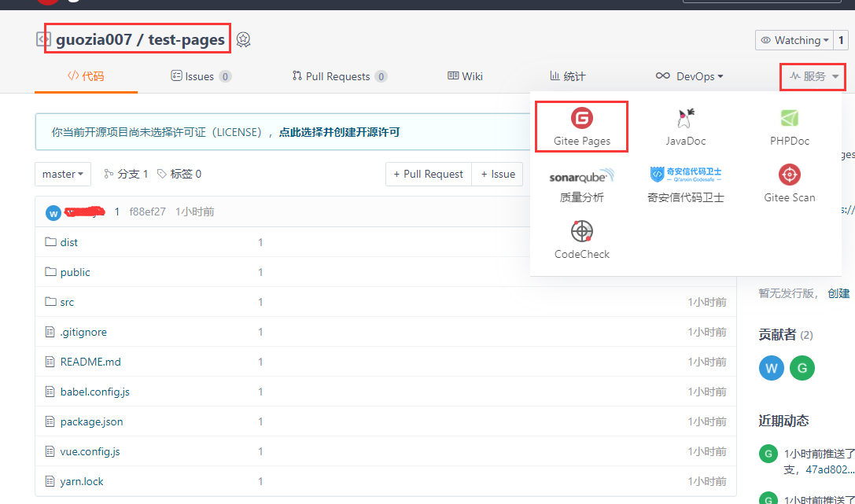
Task: Open the vue.config.js file
Action: click(90, 451)
